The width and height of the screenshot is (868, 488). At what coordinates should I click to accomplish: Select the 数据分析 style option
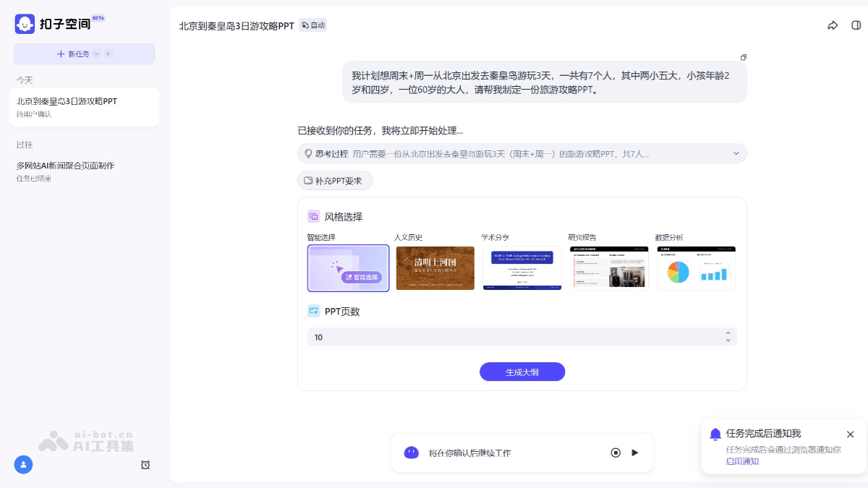tap(696, 267)
